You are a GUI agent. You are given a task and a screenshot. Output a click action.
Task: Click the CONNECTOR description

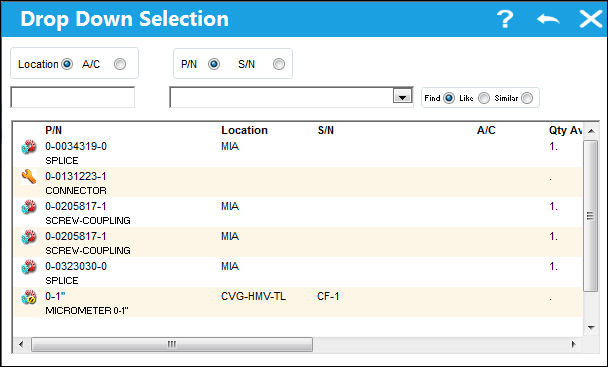[x=76, y=190]
